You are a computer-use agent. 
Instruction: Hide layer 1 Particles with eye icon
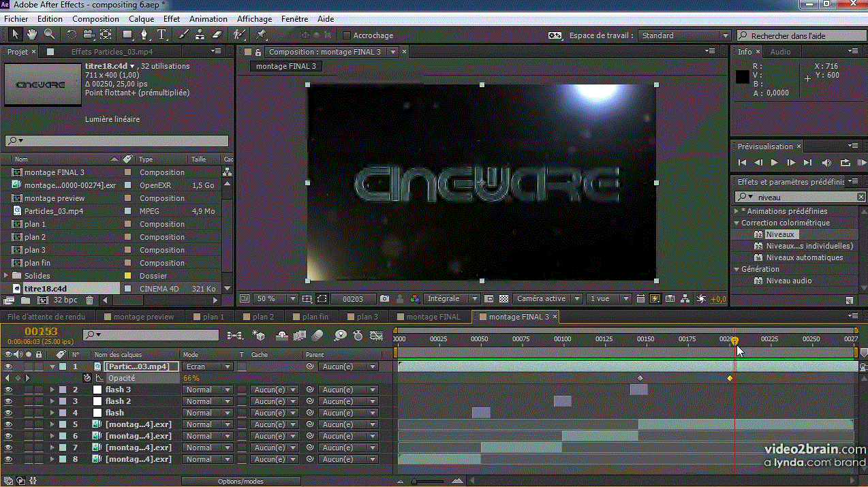click(8, 366)
